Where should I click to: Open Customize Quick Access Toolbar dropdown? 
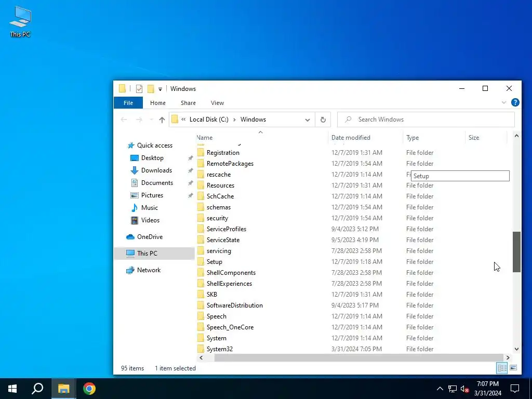[x=160, y=89]
